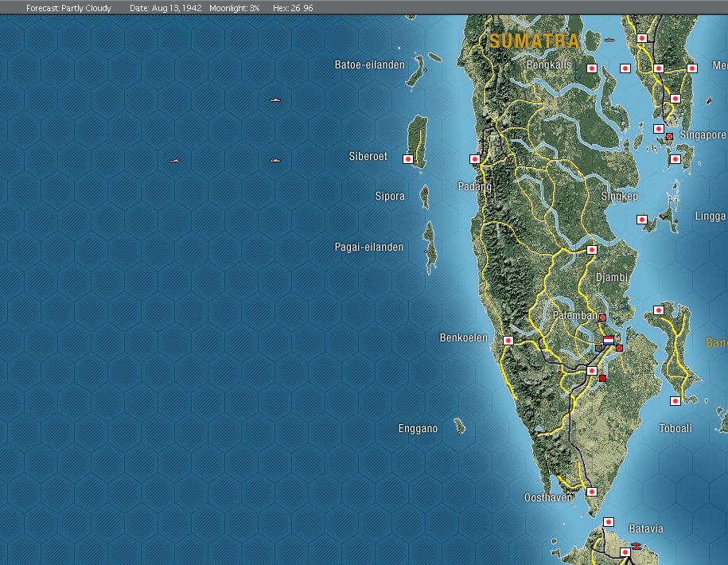Click the dark red crossed unit south of Palembang

(x=602, y=378)
